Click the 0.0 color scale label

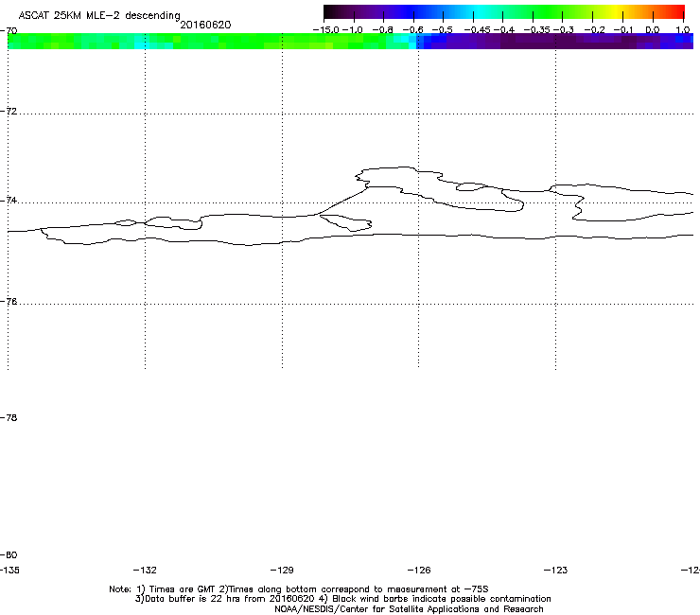click(653, 30)
